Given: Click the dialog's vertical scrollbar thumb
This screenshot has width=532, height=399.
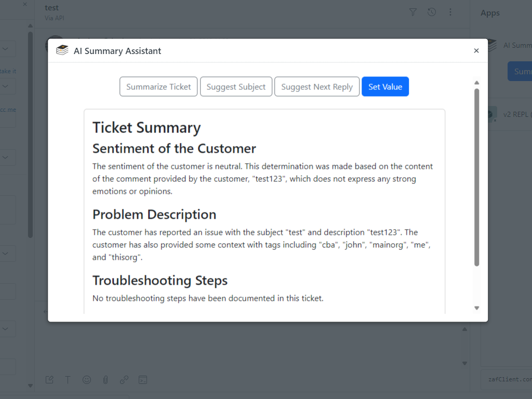Looking at the screenshot, I should pos(476,177).
